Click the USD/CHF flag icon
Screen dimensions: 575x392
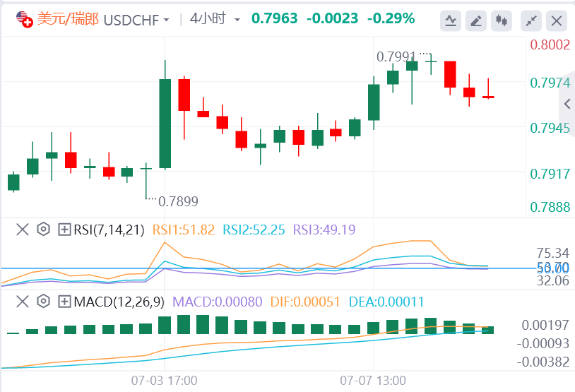pyautogui.click(x=24, y=19)
